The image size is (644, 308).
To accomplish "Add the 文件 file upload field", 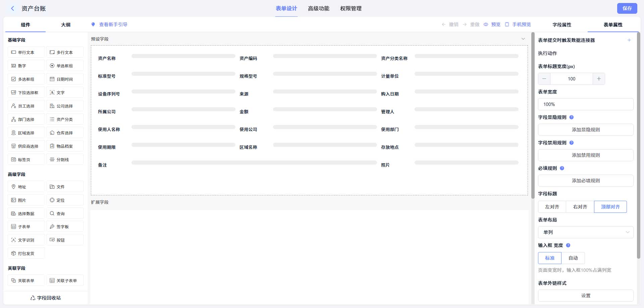I will (65, 187).
